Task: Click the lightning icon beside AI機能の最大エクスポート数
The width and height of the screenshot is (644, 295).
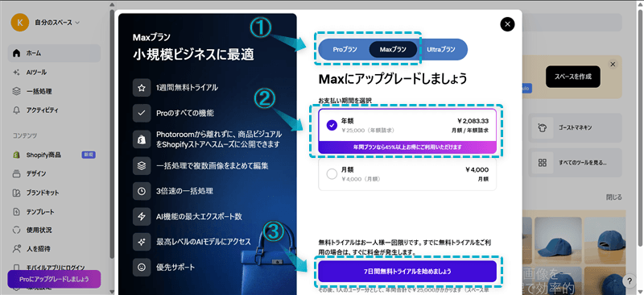Action: (142, 217)
